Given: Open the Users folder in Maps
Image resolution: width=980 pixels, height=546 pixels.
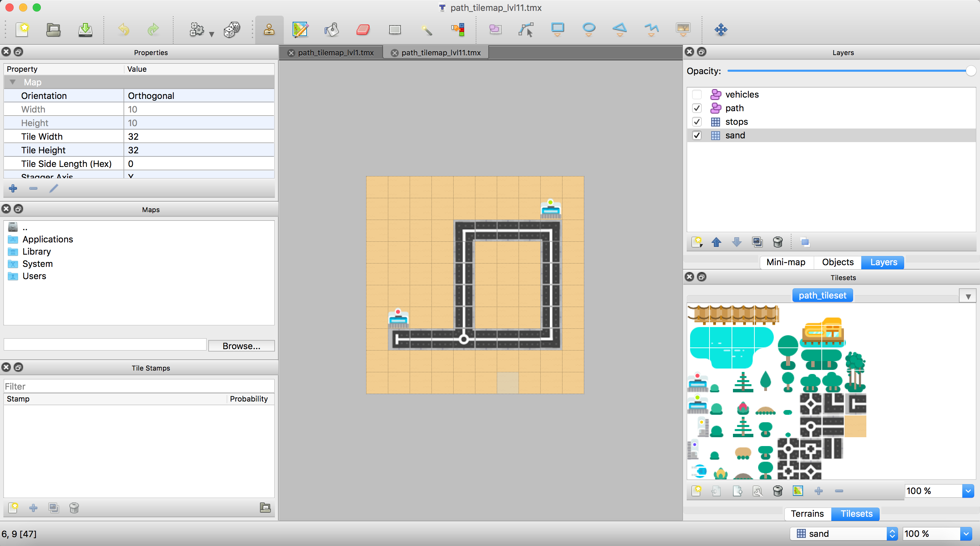Looking at the screenshot, I should (34, 276).
